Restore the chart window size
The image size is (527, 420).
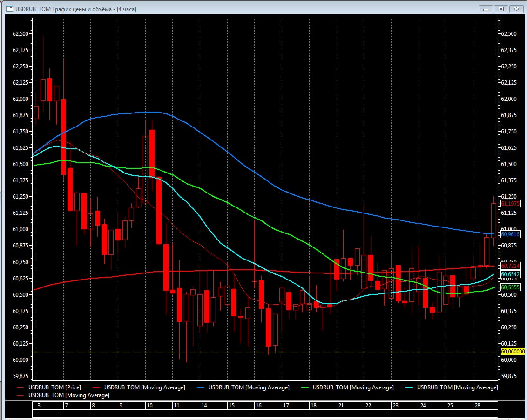[501, 9]
